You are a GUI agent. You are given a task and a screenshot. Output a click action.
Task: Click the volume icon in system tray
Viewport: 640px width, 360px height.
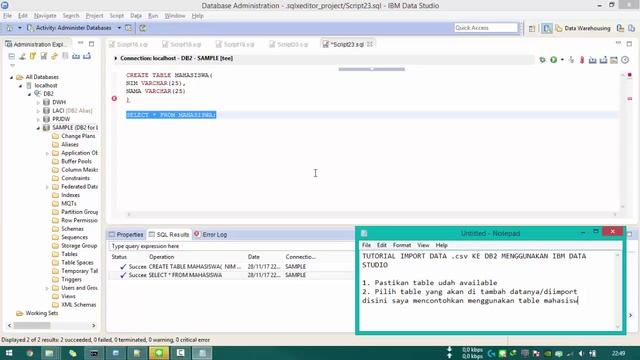582,353
